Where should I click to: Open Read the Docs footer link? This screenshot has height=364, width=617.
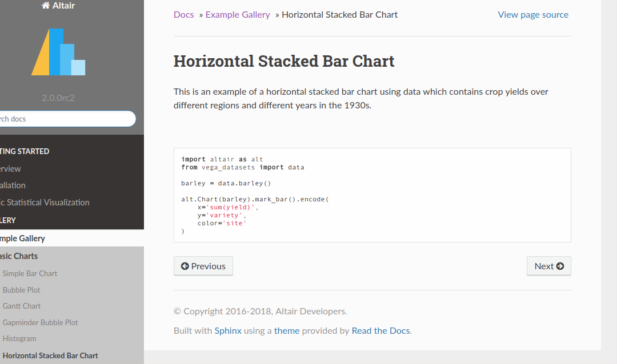tap(381, 330)
